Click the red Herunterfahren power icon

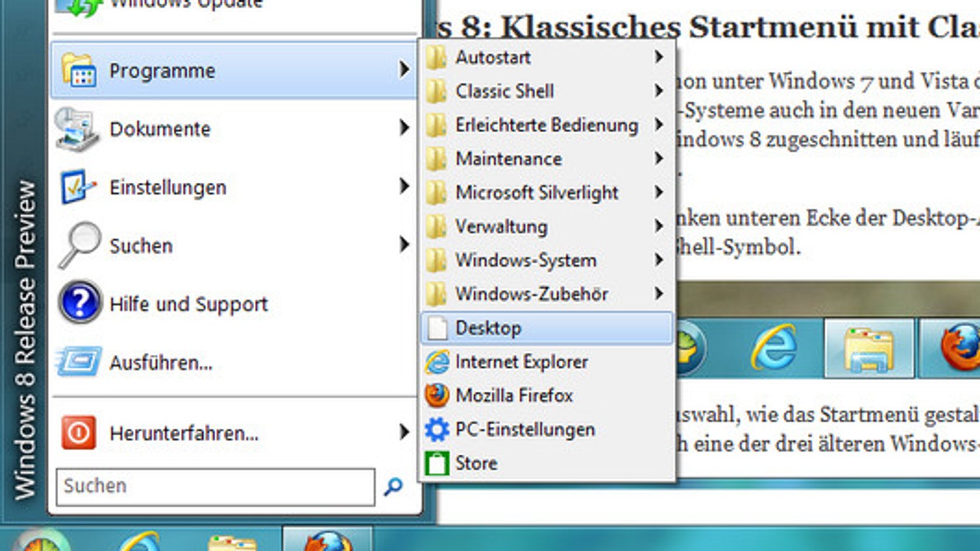point(79,433)
